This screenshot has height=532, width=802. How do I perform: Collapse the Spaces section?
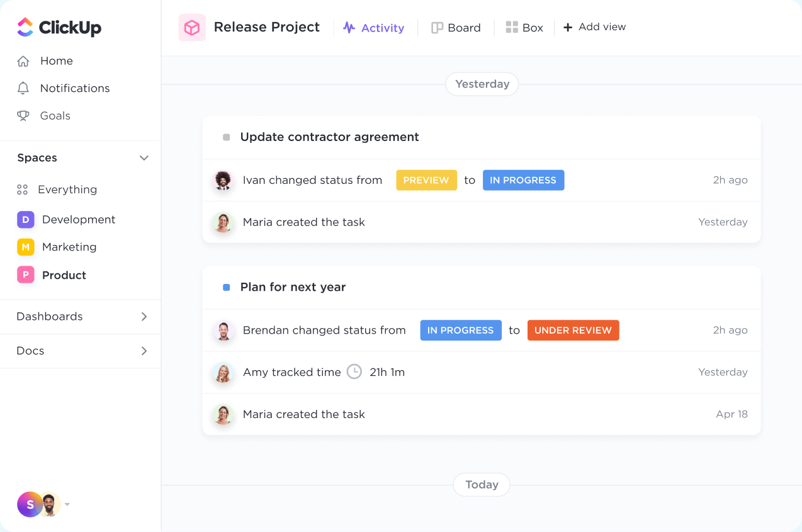144,157
